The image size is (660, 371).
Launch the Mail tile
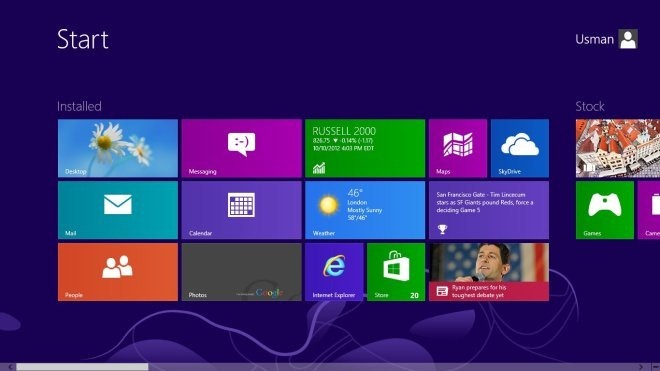(118, 210)
